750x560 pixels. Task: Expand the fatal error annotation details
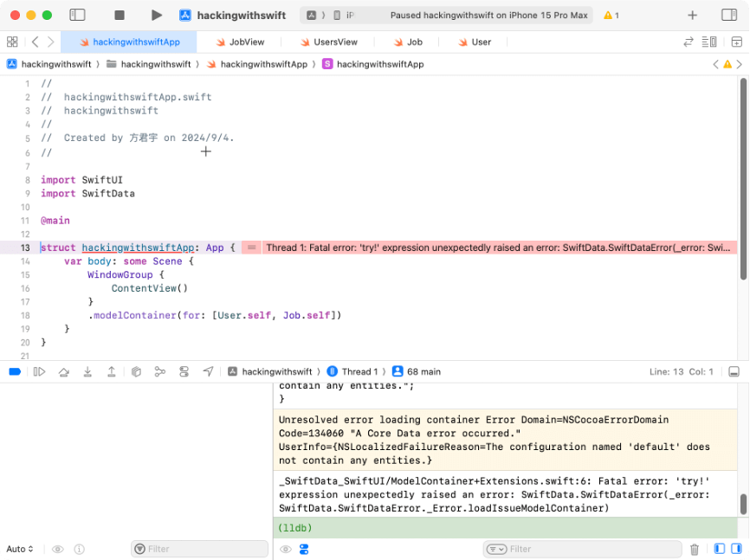[x=252, y=248]
